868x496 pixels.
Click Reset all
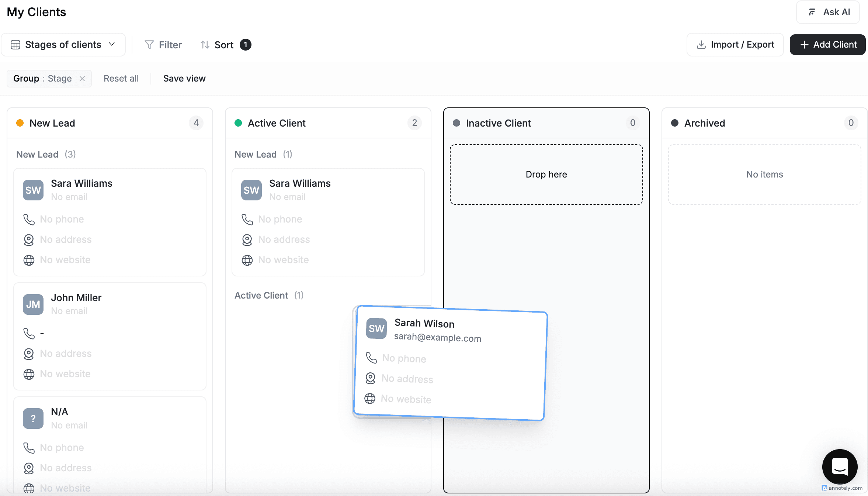pos(121,78)
